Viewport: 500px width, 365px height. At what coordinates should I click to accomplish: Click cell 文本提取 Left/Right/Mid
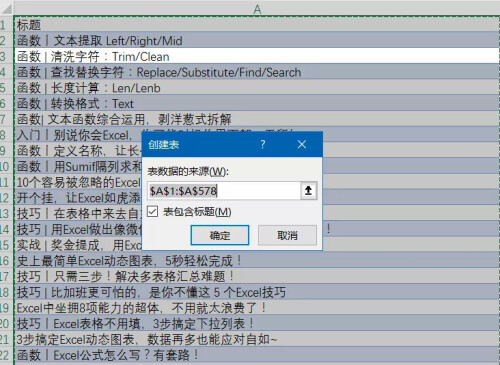[x=257, y=41]
